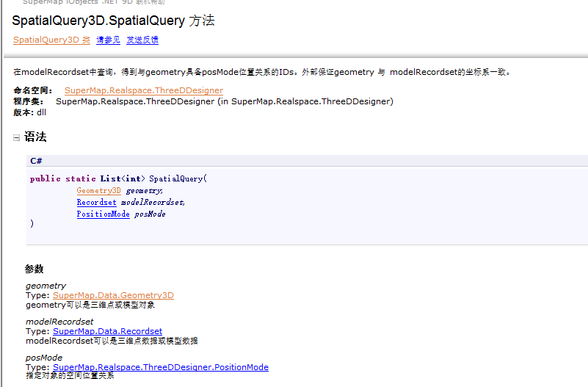Click the 程序集 label

(x=29, y=101)
